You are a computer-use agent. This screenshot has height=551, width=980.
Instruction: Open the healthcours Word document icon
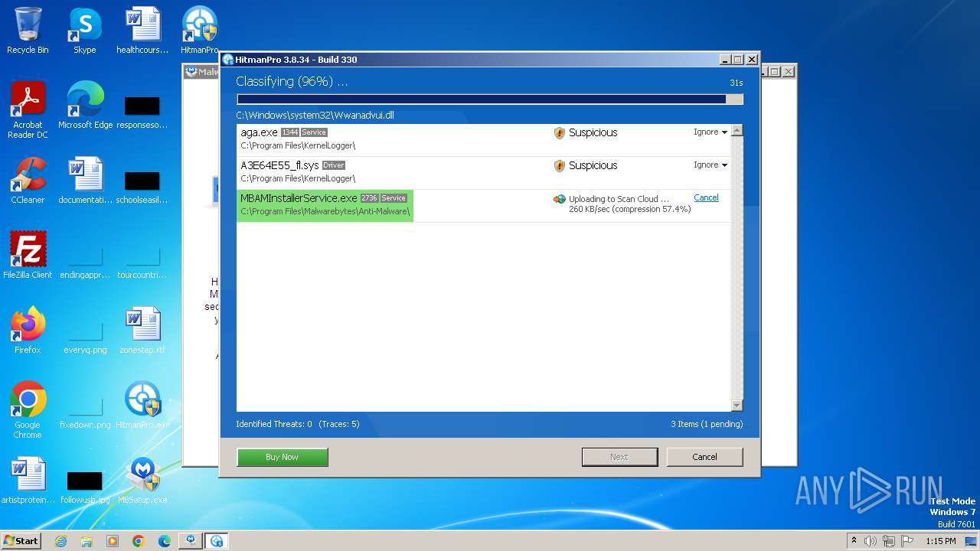(x=142, y=31)
